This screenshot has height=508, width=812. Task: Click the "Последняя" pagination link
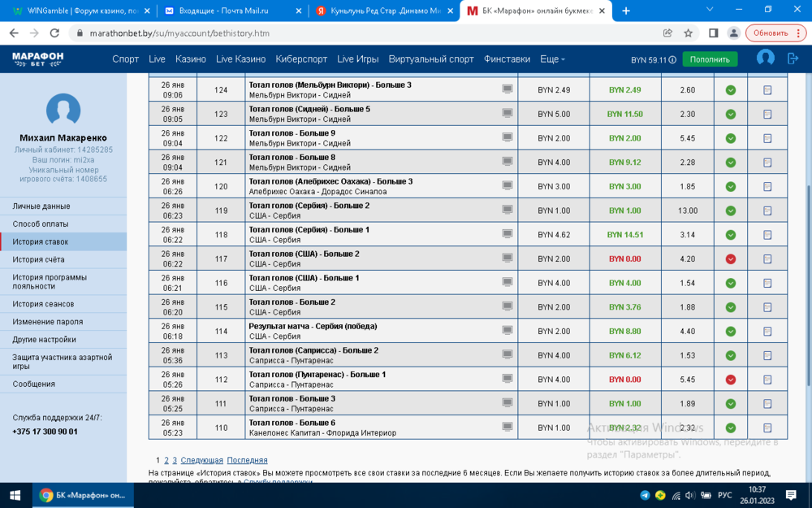click(247, 461)
